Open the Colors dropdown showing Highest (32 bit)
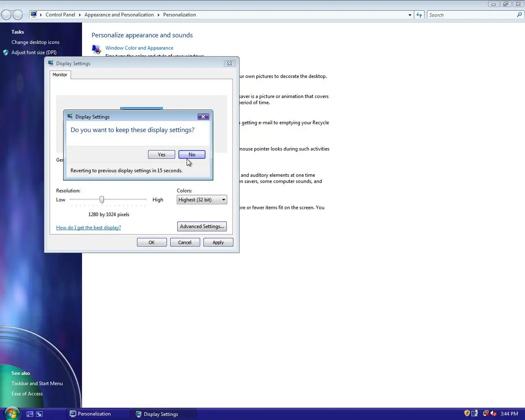The image size is (525, 420). 202,200
